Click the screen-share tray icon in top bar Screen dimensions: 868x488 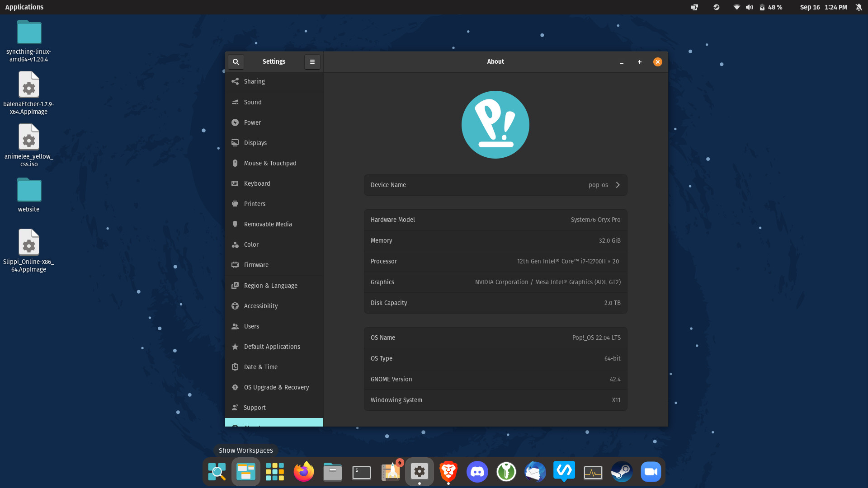[x=694, y=7]
